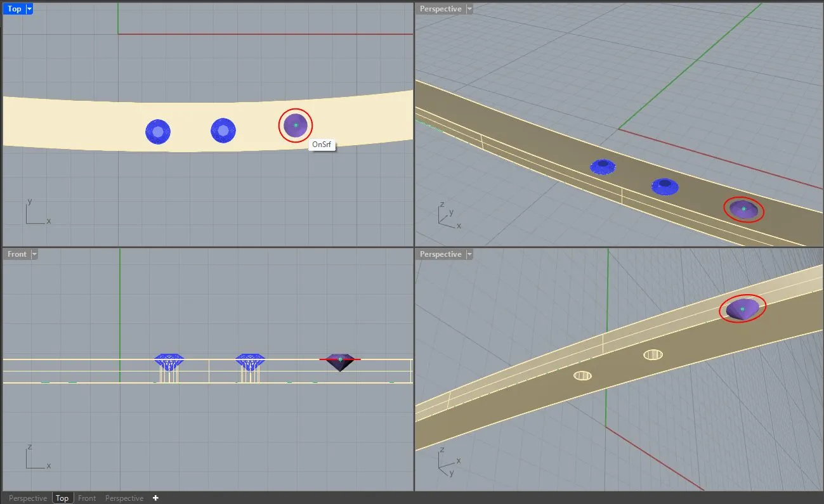Image resolution: width=824 pixels, height=504 pixels.
Task: Expand the lower Perspective viewport dropdown arrow
Action: coord(469,254)
